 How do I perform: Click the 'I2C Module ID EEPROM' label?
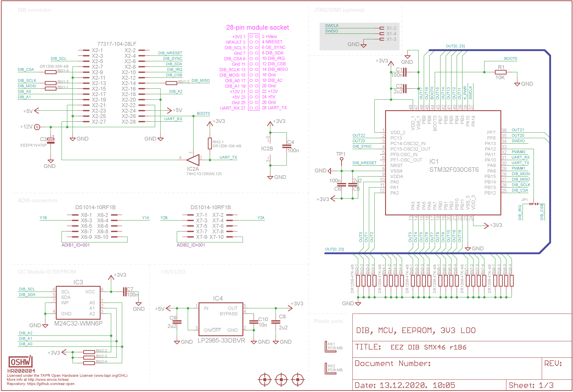pyautogui.click(x=47, y=272)
